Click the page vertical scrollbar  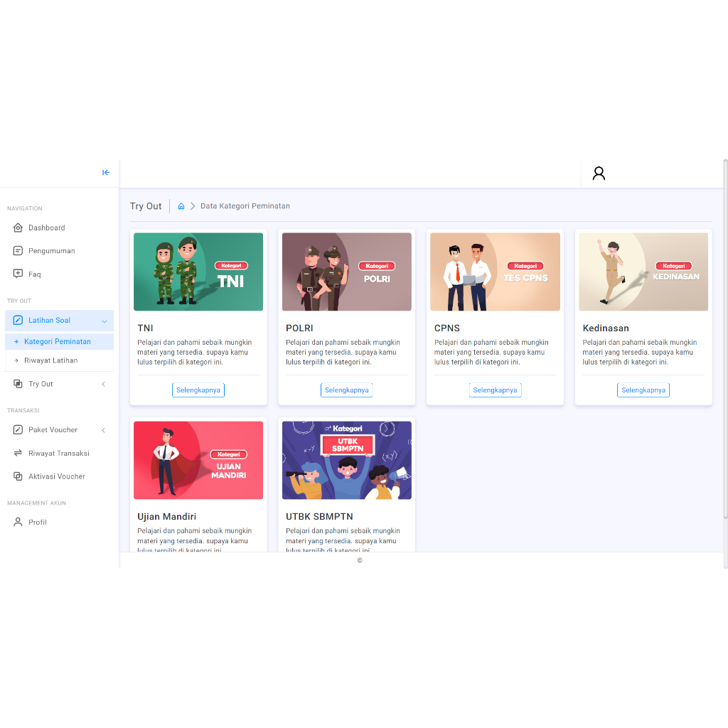pyautogui.click(x=726, y=339)
